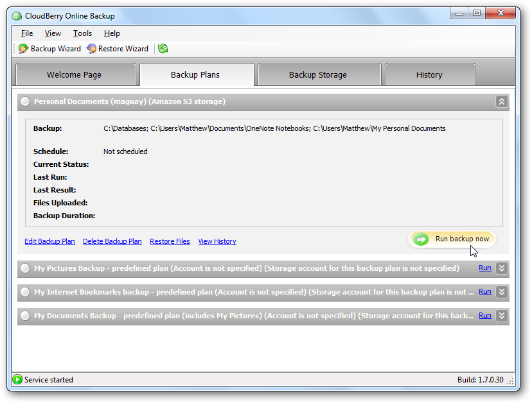The width and height of the screenshot is (532, 403).
Task: Open the Tools menu
Action: pyautogui.click(x=82, y=33)
